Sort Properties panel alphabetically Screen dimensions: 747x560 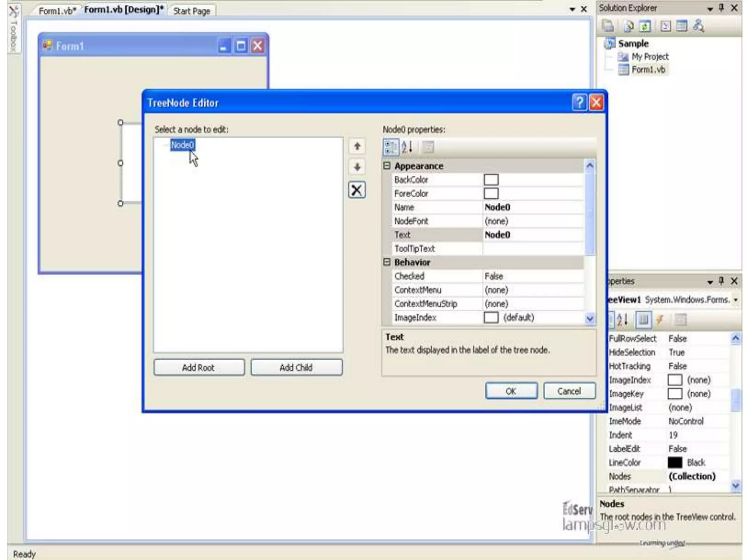click(622, 320)
